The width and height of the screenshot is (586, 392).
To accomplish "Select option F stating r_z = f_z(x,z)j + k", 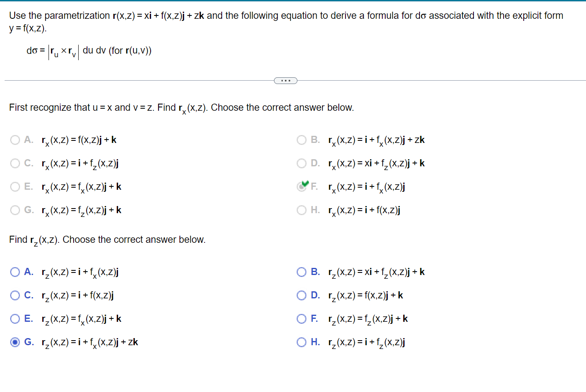I will pyautogui.click(x=302, y=318).
